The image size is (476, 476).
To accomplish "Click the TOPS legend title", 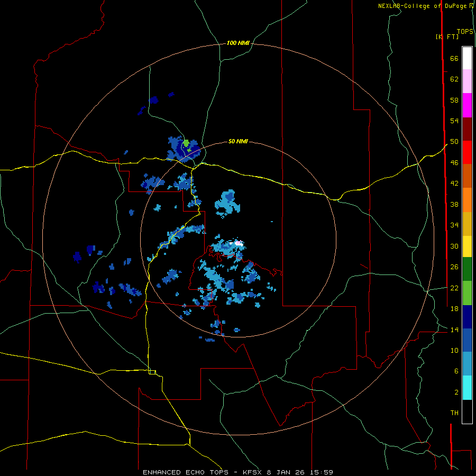I will (x=465, y=32).
